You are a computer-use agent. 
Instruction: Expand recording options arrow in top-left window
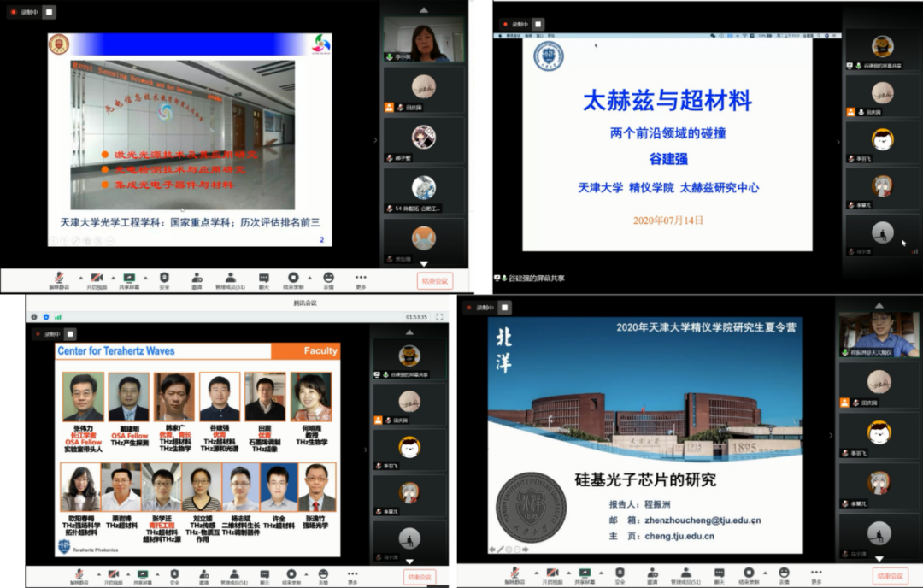tap(309, 278)
